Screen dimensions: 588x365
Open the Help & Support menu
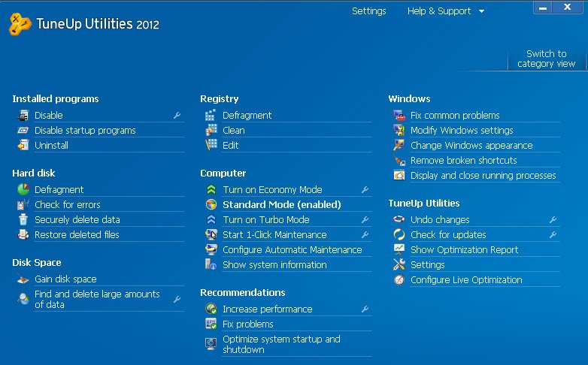(x=439, y=11)
